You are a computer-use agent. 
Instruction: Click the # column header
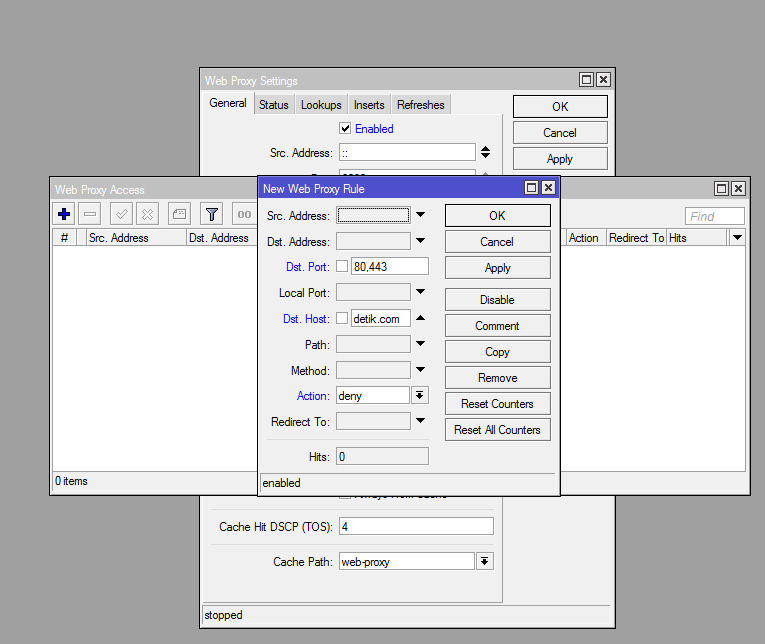64,238
